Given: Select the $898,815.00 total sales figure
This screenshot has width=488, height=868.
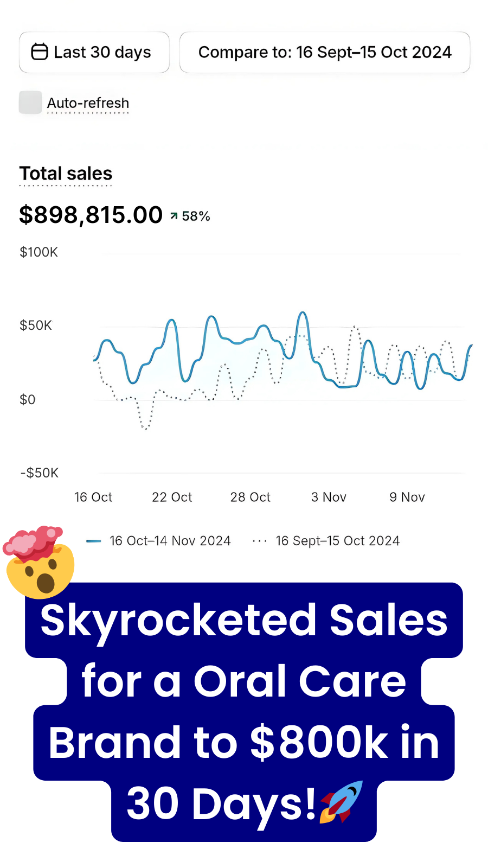Looking at the screenshot, I should [91, 215].
